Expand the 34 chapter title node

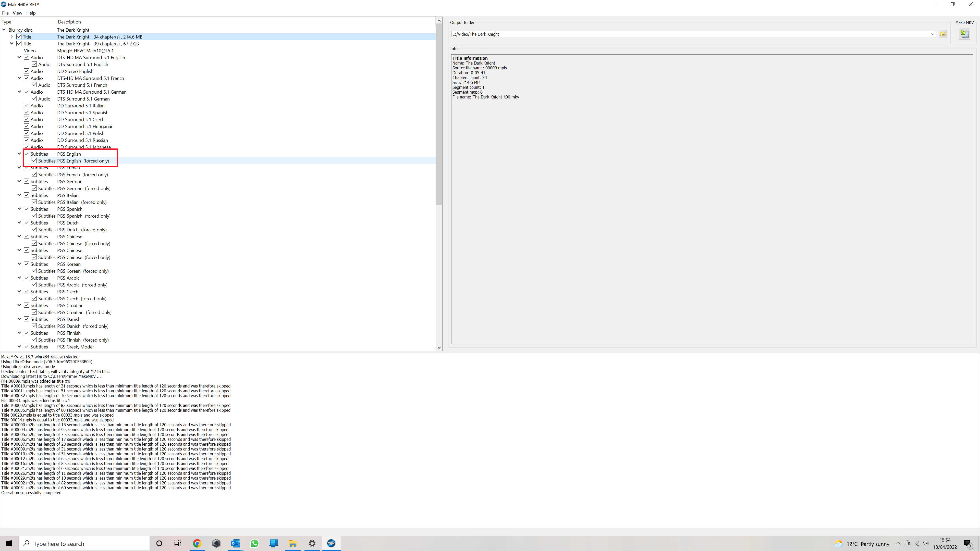click(x=12, y=37)
